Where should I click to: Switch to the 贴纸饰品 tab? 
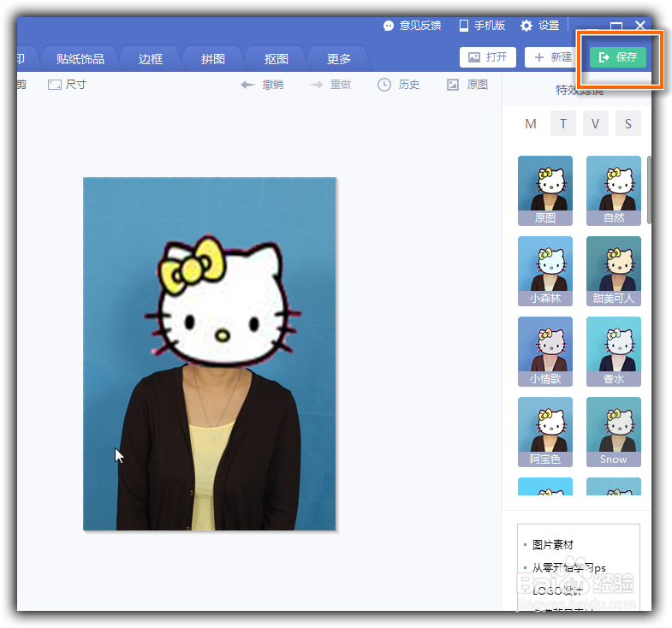[80, 59]
